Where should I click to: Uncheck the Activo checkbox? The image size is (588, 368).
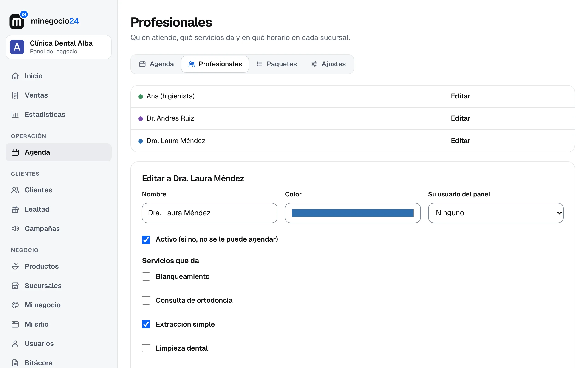tap(146, 239)
